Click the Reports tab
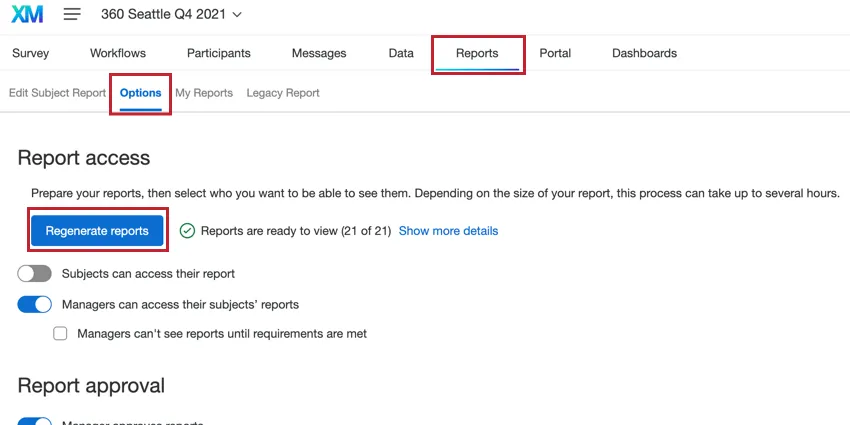Screen dimensions: 850x425 tap(477, 53)
